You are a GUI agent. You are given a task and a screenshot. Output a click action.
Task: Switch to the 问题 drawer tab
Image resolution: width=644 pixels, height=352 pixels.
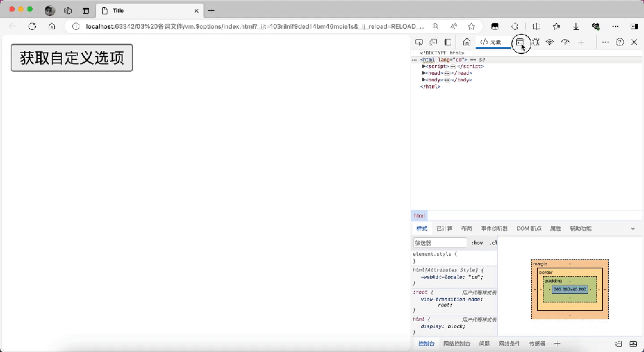pos(484,344)
